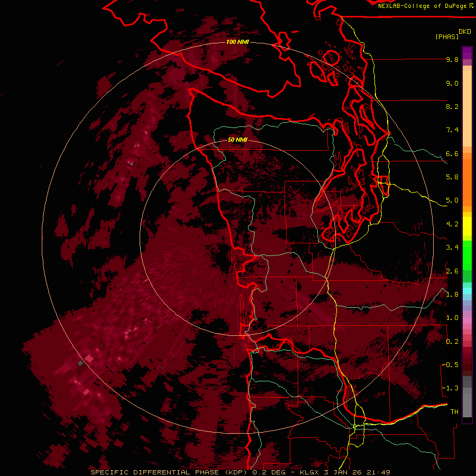The image size is (476, 476).
Task: Select the 5.0 legend scale value
Action: (x=452, y=200)
